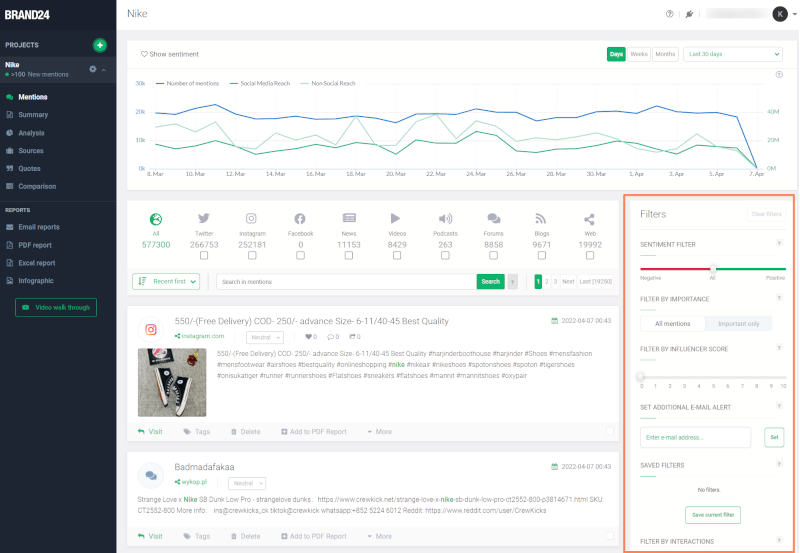Click Save current filter button

[x=713, y=515]
